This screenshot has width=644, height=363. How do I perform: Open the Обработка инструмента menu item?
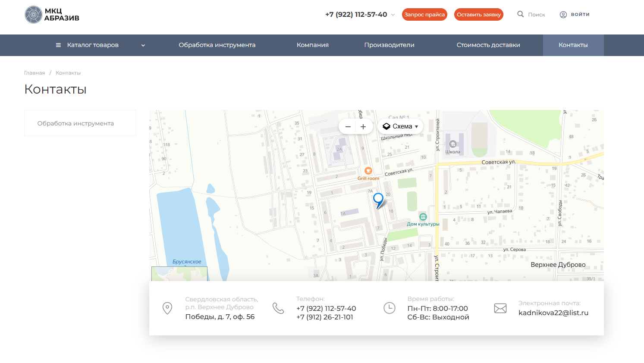click(x=217, y=45)
